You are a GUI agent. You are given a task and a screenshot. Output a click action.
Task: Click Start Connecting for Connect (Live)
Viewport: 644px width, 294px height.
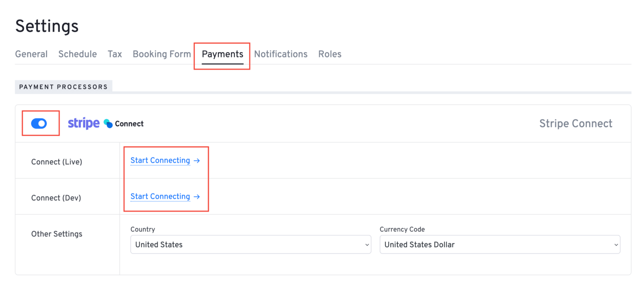[x=160, y=160]
